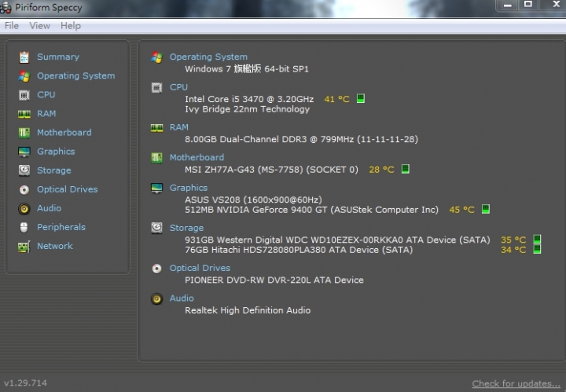Open Storage details from sidebar

coord(54,170)
